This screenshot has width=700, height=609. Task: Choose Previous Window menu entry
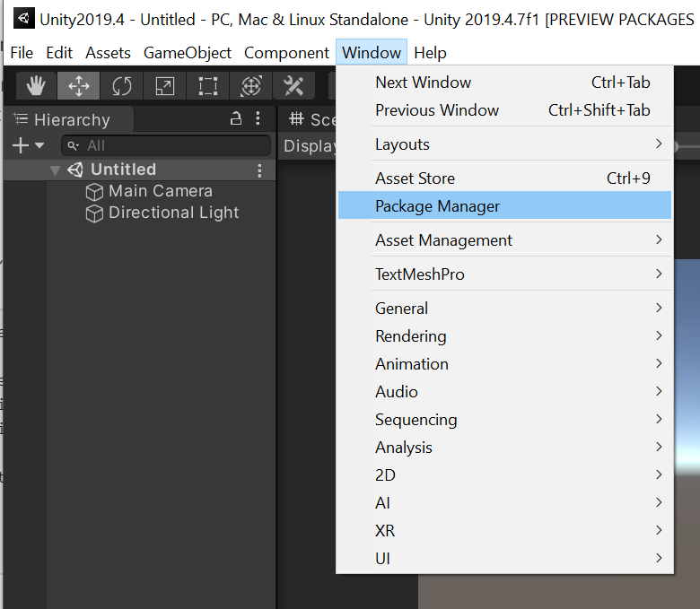click(x=504, y=110)
